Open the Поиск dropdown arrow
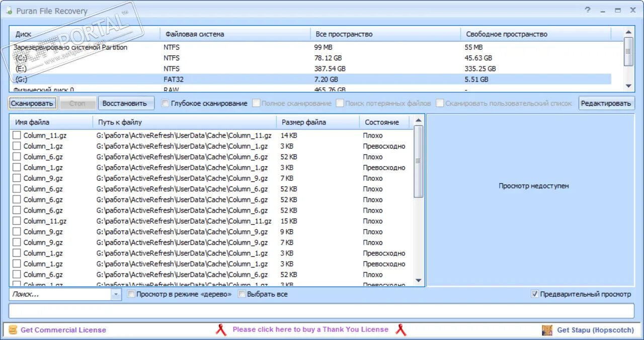Image resolution: width=644 pixels, height=340 pixels. [116, 294]
